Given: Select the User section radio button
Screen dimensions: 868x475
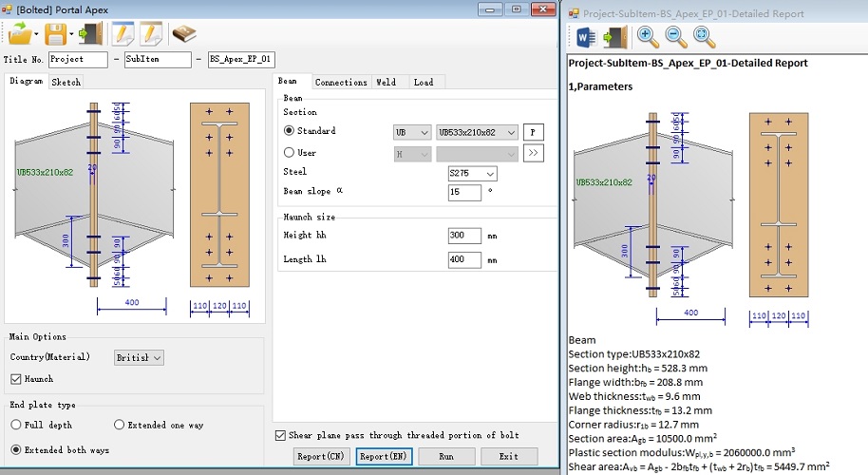Looking at the screenshot, I should [289, 152].
